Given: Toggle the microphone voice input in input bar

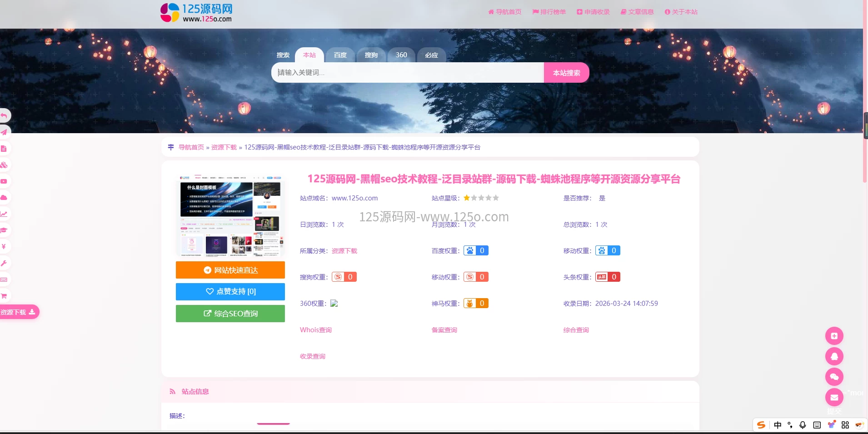Looking at the screenshot, I should coord(803,425).
